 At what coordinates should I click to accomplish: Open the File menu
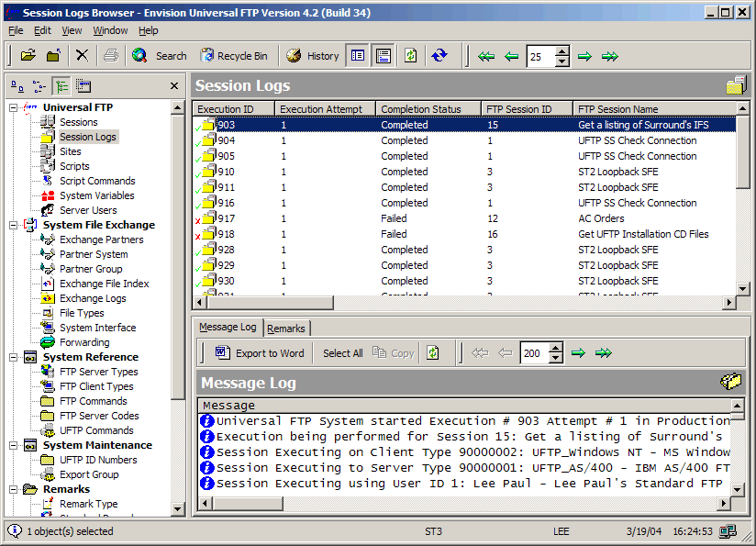point(16,31)
